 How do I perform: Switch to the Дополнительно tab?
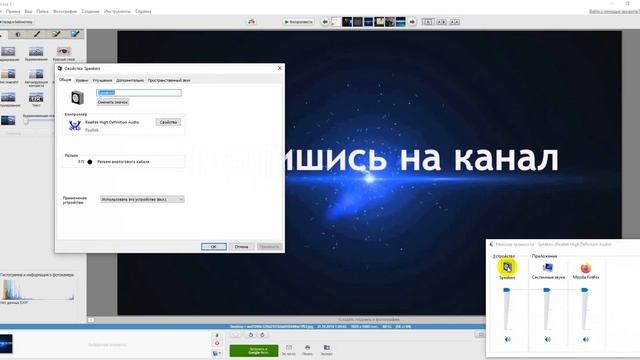tap(130, 80)
